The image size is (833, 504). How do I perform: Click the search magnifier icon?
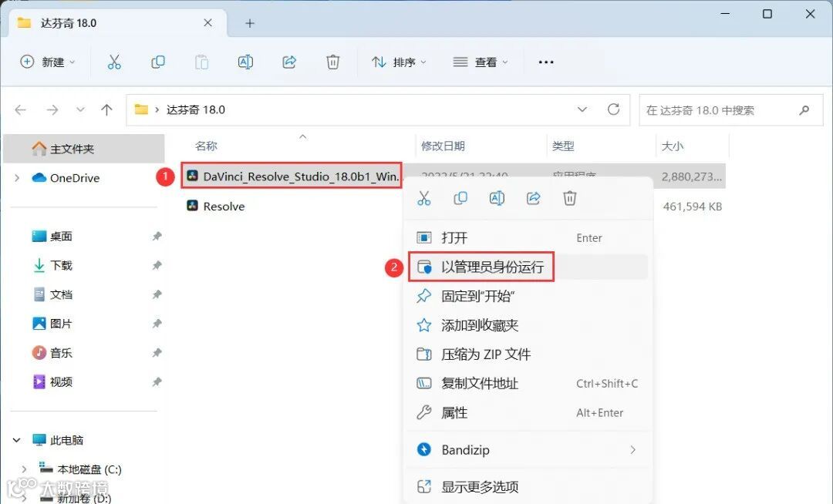coord(804,110)
